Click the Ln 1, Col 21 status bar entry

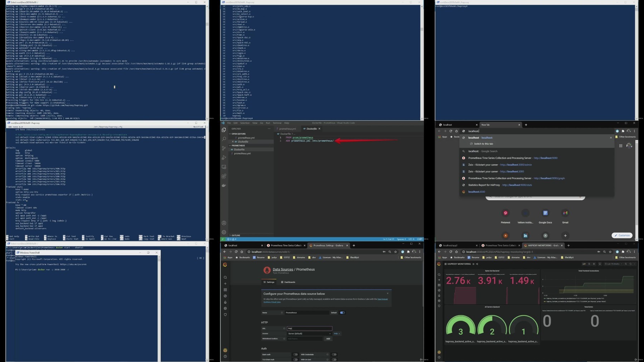(x=389, y=239)
